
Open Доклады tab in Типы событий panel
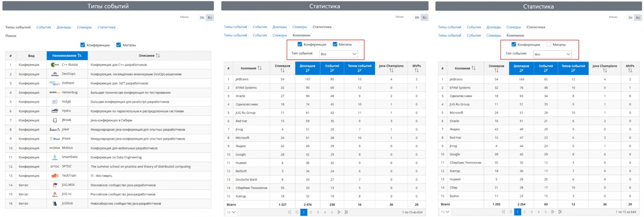tap(64, 27)
